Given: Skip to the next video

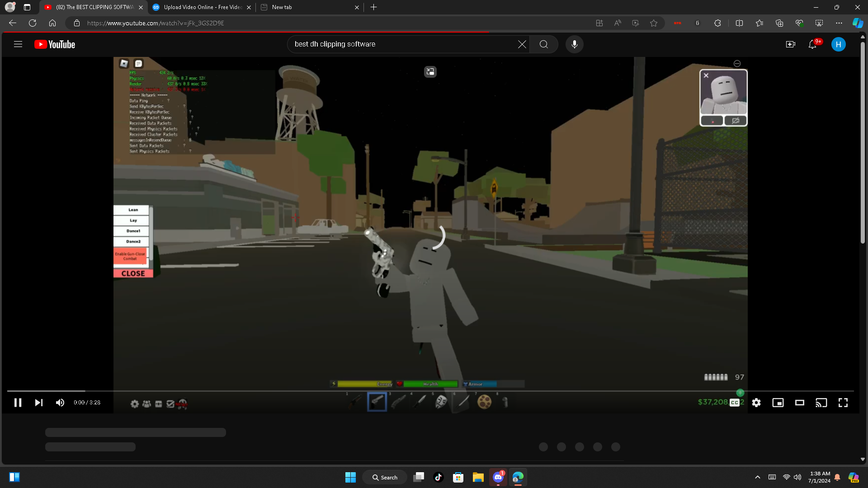Looking at the screenshot, I should (x=39, y=403).
